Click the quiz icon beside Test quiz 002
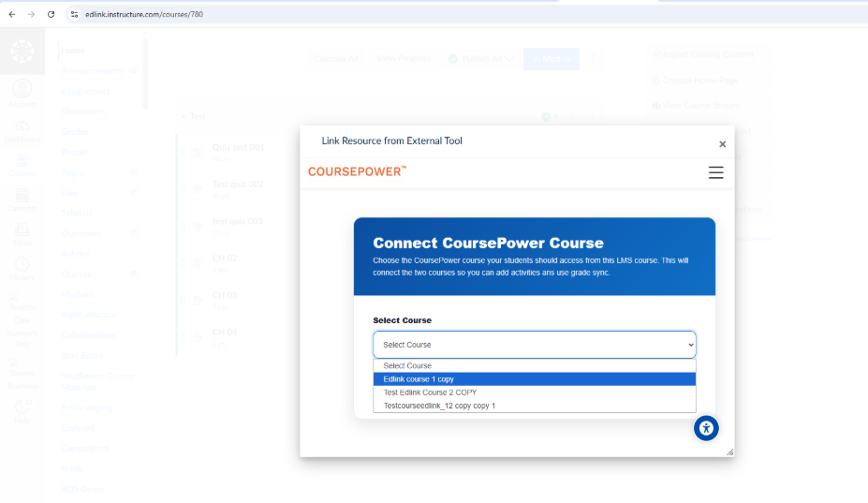The height and width of the screenshot is (503, 868). 198,189
